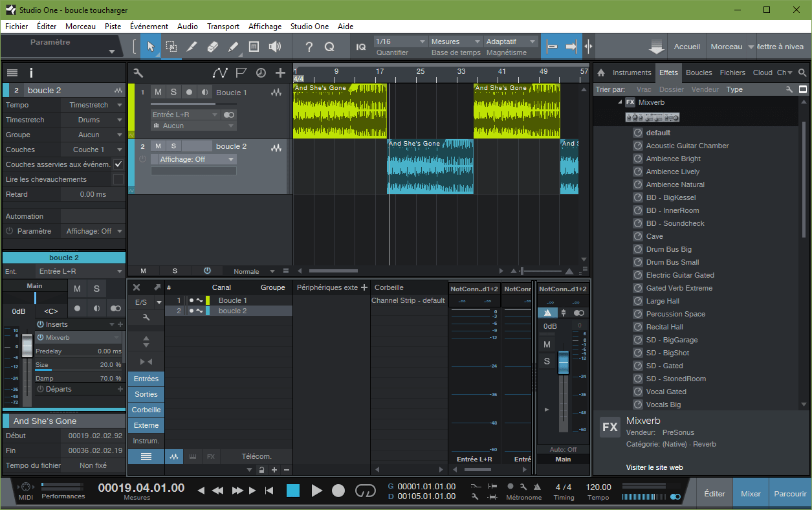Open the Transport menu
The width and height of the screenshot is (812, 510).
point(223,27)
